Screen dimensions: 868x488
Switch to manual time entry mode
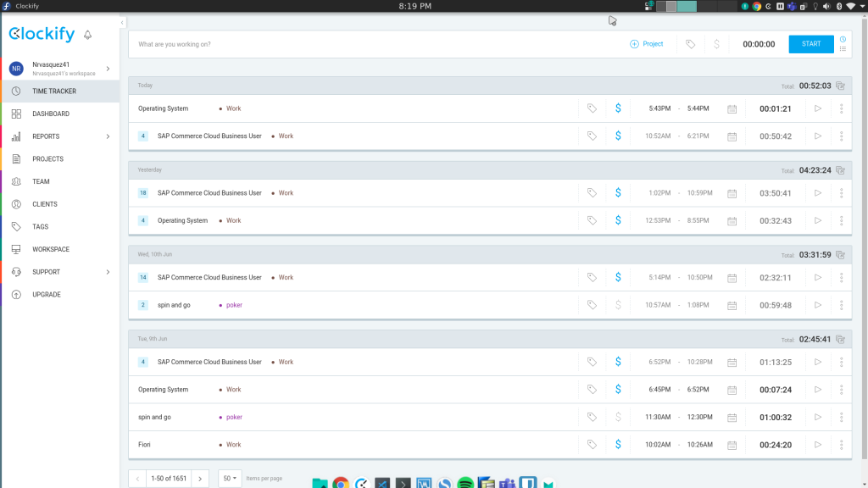click(x=843, y=48)
